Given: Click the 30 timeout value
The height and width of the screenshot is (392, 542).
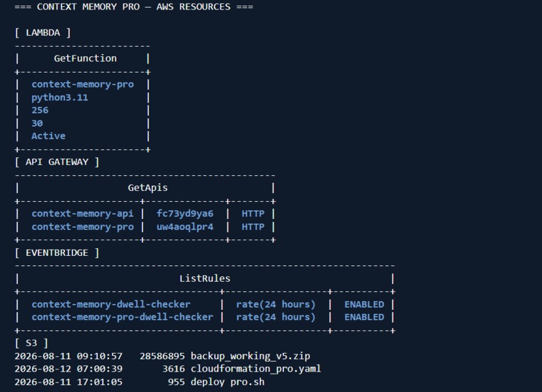Looking at the screenshot, I should (x=38, y=123).
